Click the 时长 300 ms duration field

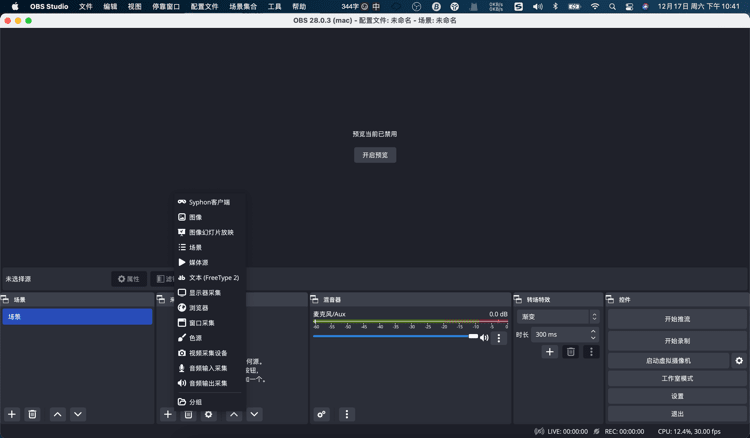[565, 335]
